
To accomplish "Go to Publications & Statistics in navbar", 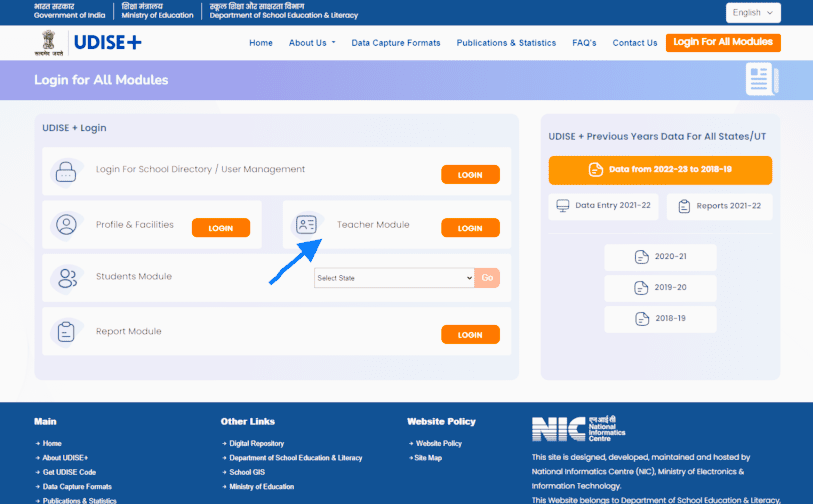I will click(506, 43).
